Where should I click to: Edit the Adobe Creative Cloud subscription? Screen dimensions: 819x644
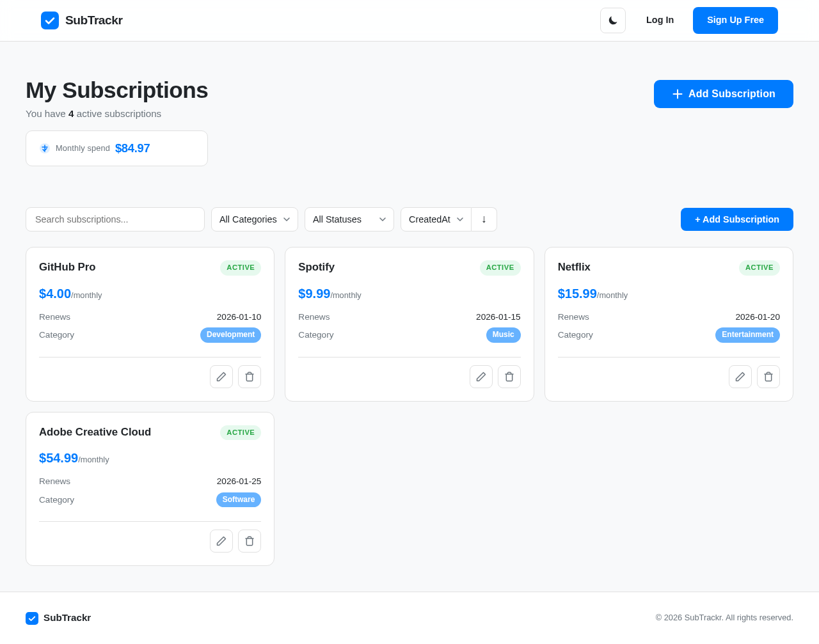click(221, 541)
